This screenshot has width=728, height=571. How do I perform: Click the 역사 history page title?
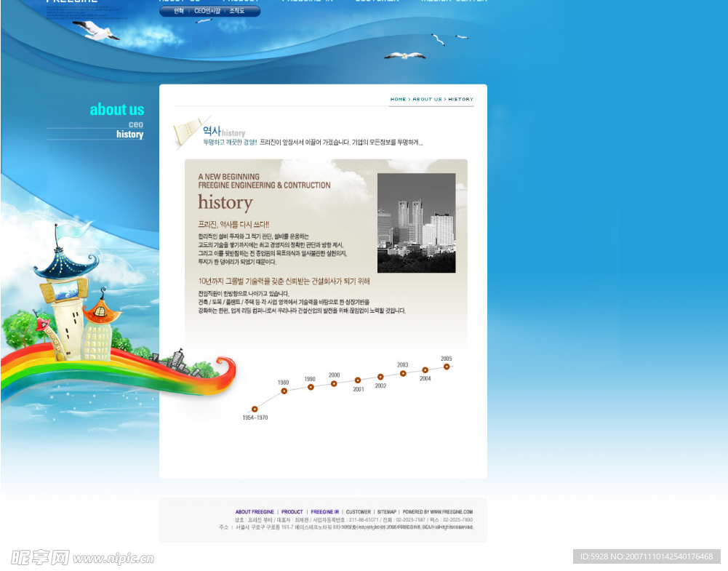click(224, 132)
